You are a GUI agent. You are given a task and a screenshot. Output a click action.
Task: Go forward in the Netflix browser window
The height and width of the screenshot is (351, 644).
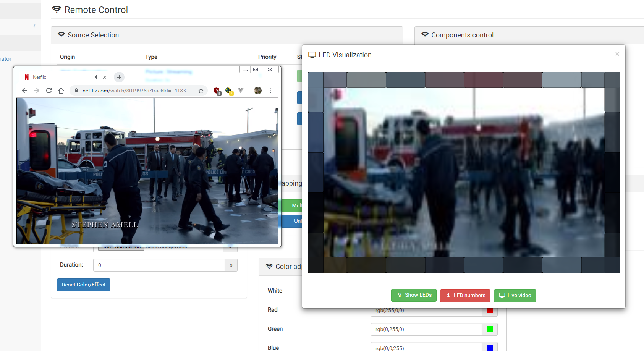37,91
